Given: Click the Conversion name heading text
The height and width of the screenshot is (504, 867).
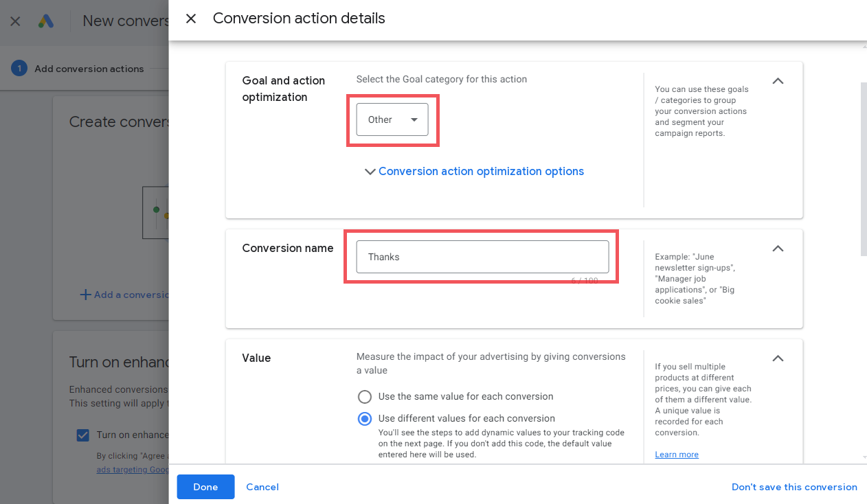Looking at the screenshot, I should pos(288,248).
